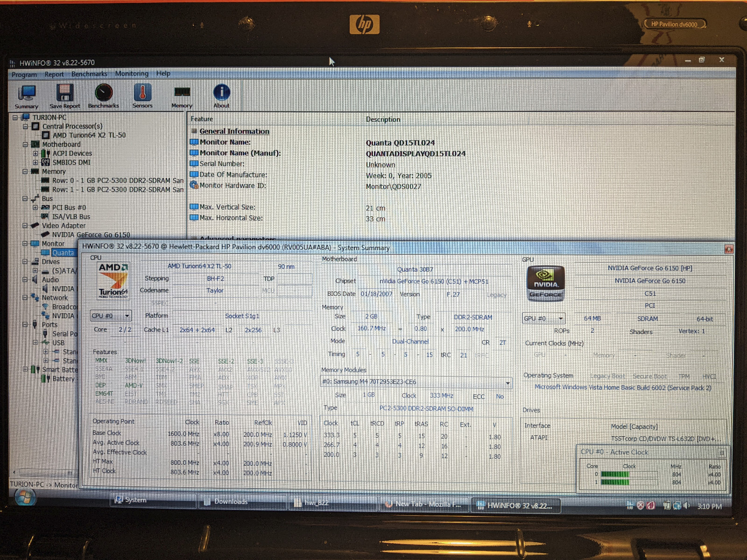The image size is (747, 560).
Task: Select the Network tree node
Action: [55, 298]
